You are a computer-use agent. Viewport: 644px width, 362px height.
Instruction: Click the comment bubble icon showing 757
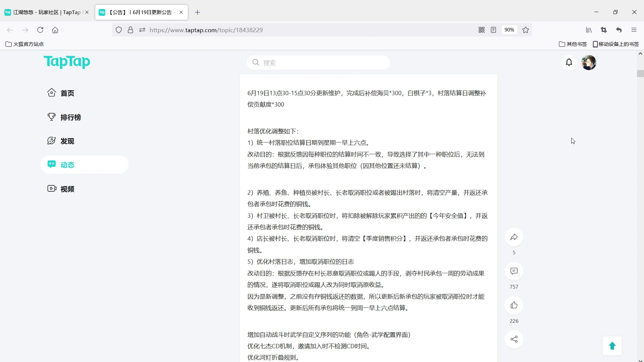pos(514,271)
